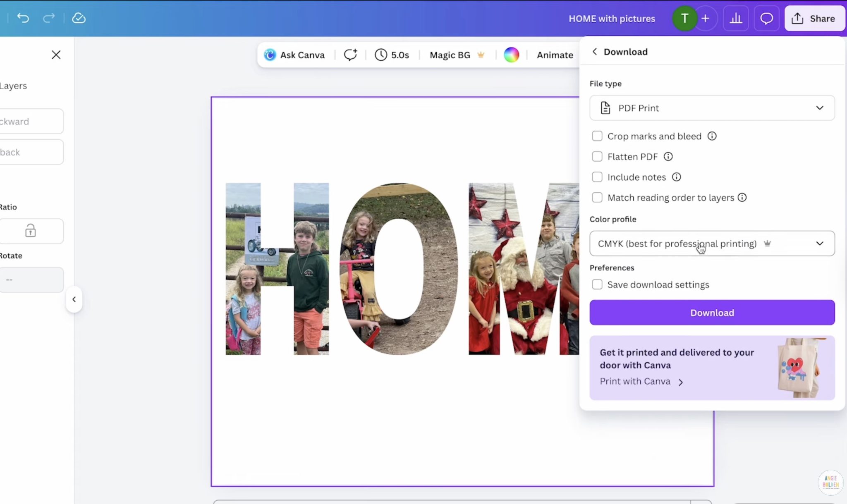Open the design Insights bar chart icon

pyautogui.click(x=736, y=18)
